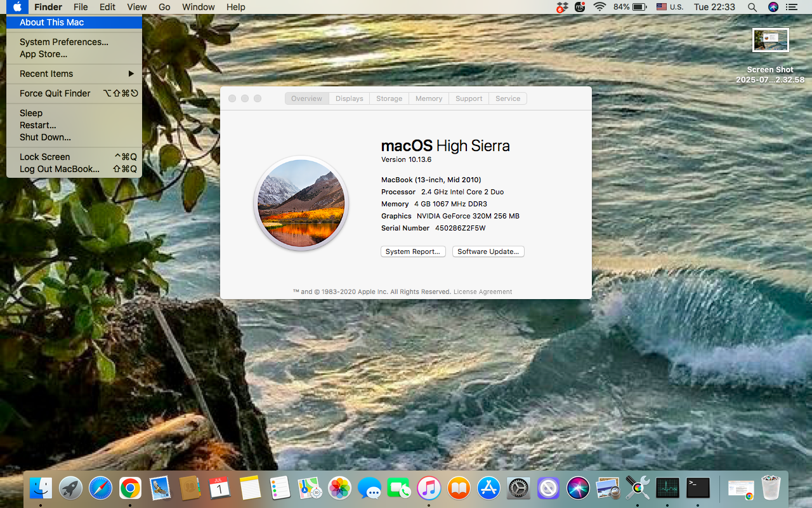812x508 pixels.
Task: Open the Go menu
Action: 164,7
